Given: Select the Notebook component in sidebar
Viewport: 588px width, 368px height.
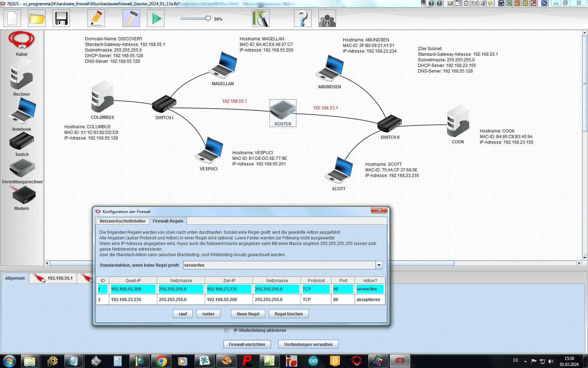Looking at the screenshot, I should tap(21, 115).
